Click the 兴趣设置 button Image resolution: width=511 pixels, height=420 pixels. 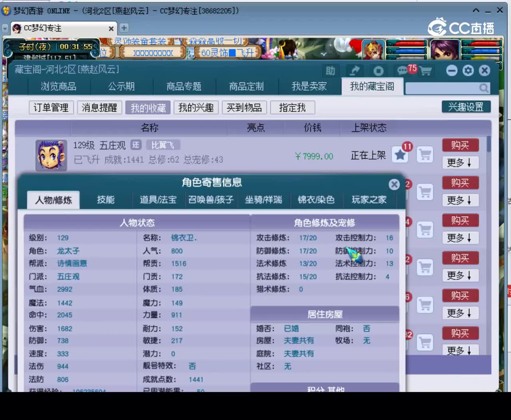pos(466,107)
